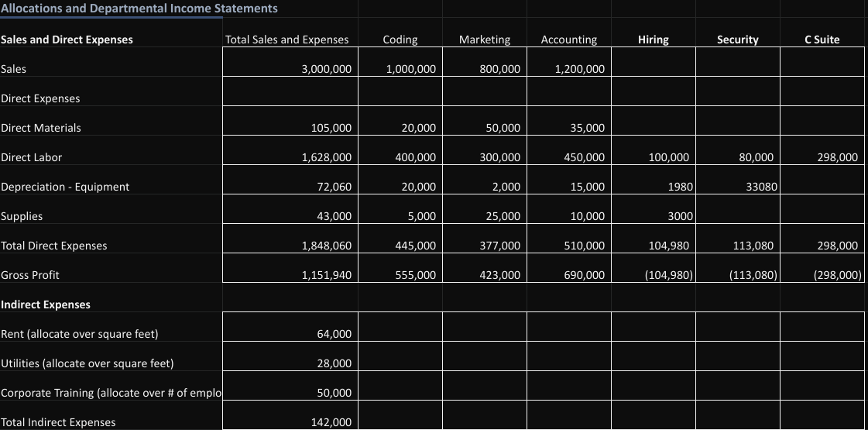
Task: Click the 'Gross Profit' row label
Action: [x=30, y=274]
